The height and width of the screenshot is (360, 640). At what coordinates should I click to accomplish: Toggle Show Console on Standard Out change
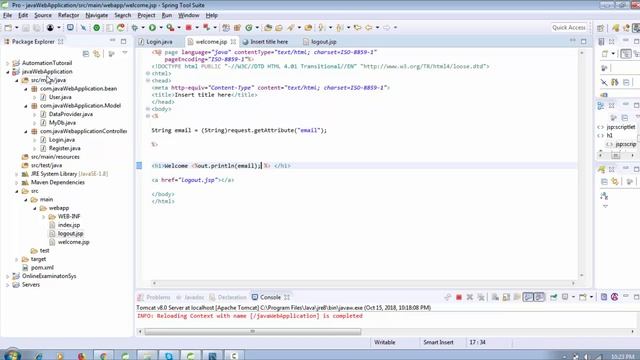[x=528, y=297]
